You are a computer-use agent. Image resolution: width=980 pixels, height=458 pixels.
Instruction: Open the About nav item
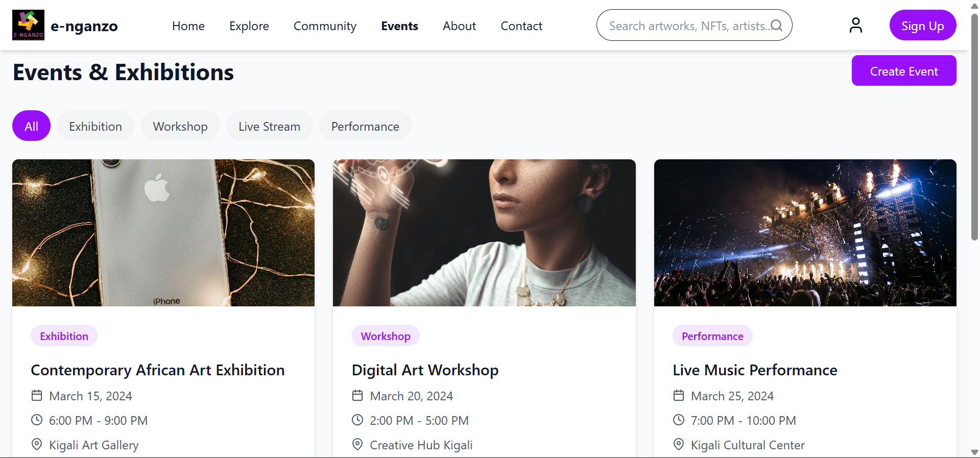(x=459, y=26)
